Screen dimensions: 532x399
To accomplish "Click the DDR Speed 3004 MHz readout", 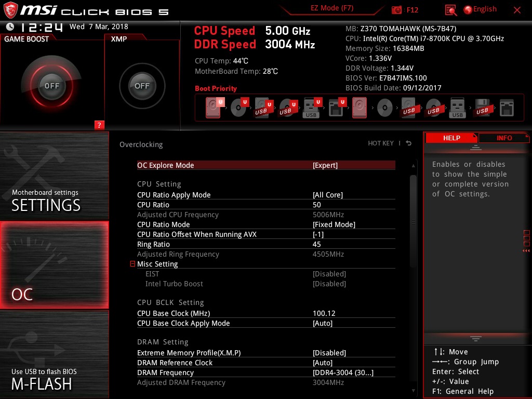I will (x=255, y=44).
